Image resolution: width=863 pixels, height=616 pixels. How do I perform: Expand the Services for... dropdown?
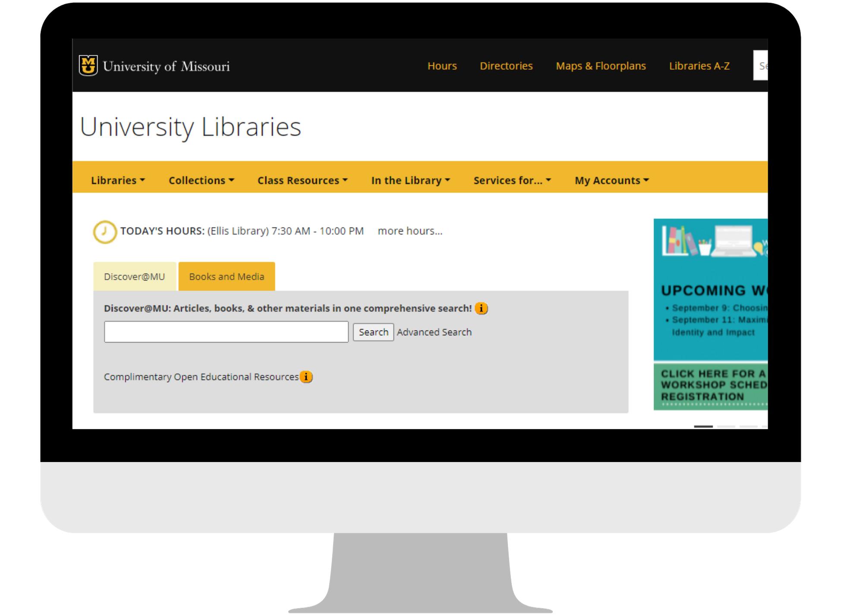[512, 180]
